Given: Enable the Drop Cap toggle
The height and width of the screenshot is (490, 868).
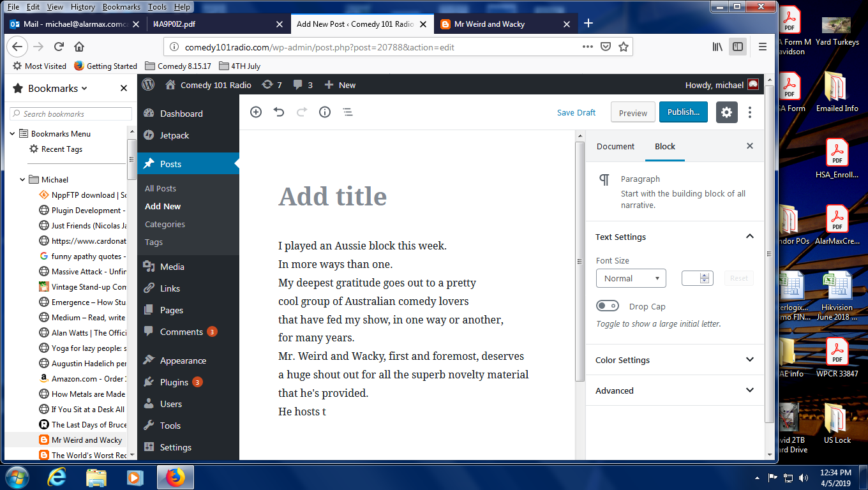Looking at the screenshot, I should coord(608,306).
